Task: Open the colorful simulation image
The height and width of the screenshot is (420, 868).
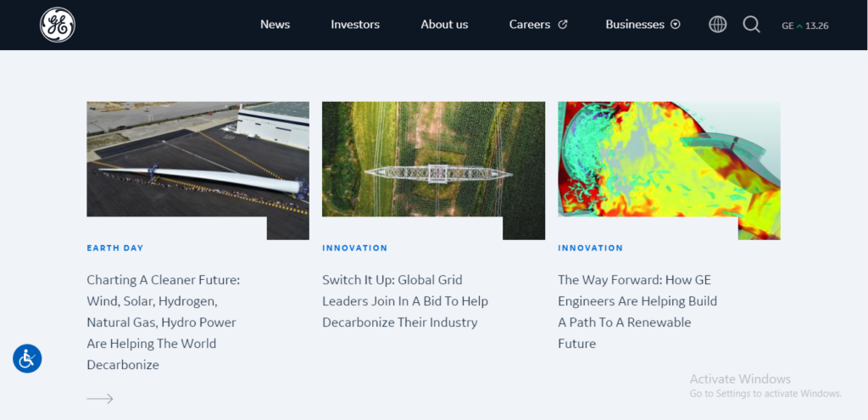Action: click(669, 161)
